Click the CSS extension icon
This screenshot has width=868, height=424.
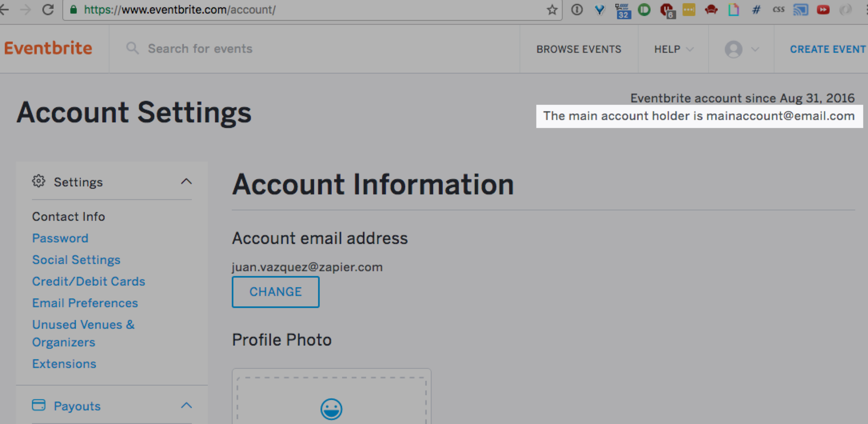[778, 9]
